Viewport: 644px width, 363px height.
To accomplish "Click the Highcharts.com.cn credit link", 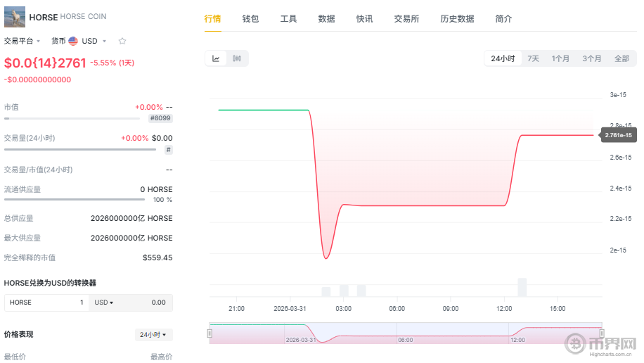I will (610, 355).
